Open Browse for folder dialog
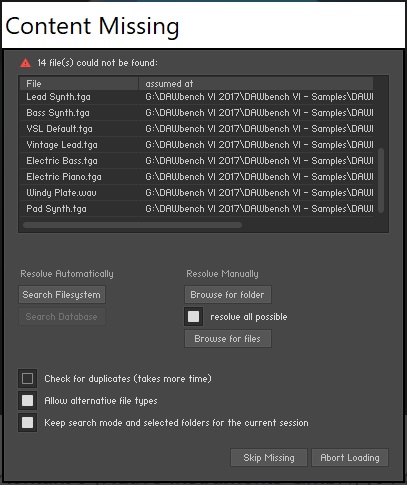The width and height of the screenshot is (407, 485). click(228, 295)
